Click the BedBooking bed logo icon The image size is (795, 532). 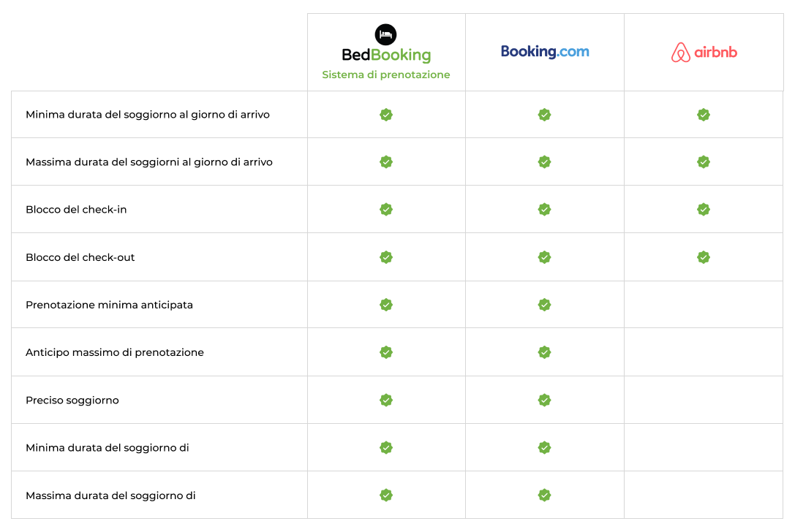[x=386, y=34]
